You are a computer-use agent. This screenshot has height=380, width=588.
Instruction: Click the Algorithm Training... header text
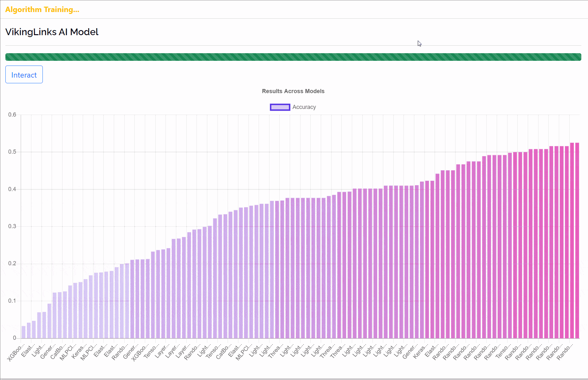(x=42, y=9)
